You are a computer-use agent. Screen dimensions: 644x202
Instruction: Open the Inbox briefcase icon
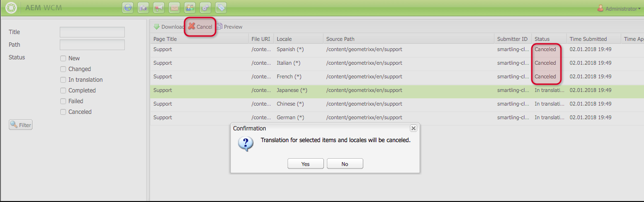coord(174,8)
